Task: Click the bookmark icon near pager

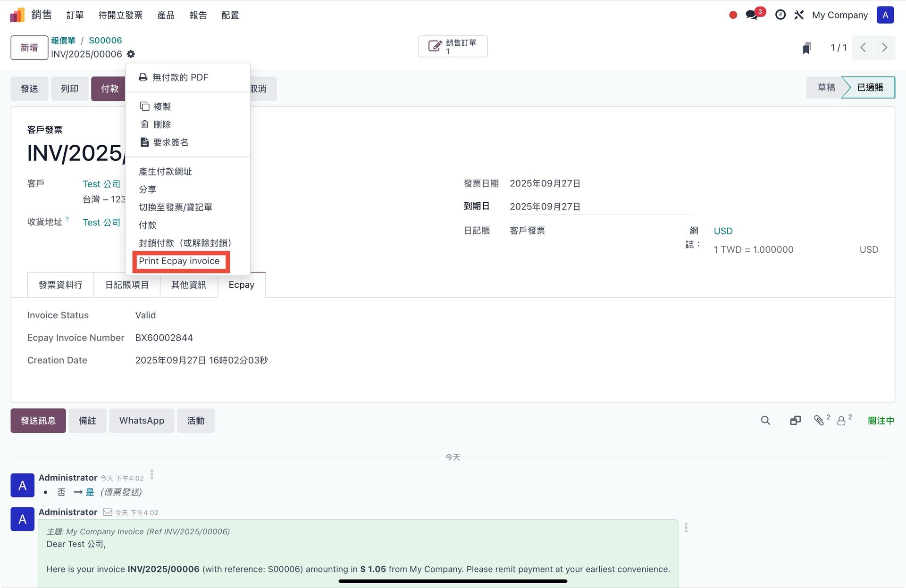Action: pyautogui.click(x=807, y=48)
